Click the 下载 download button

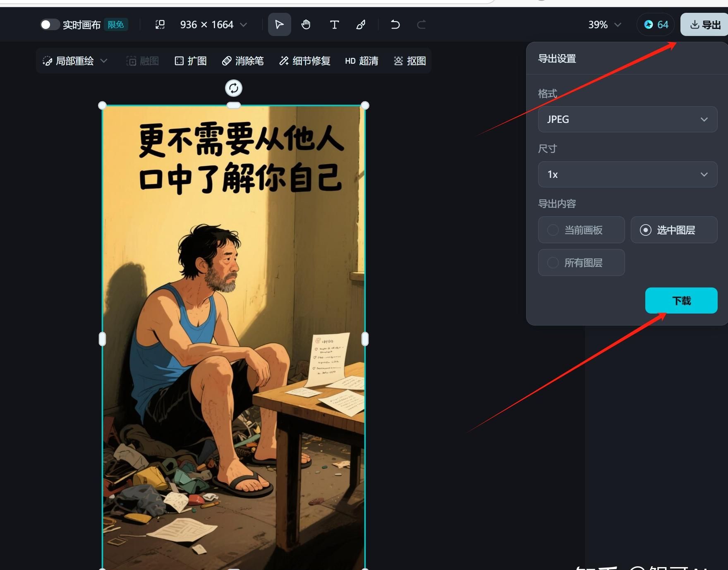(x=681, y=301)
